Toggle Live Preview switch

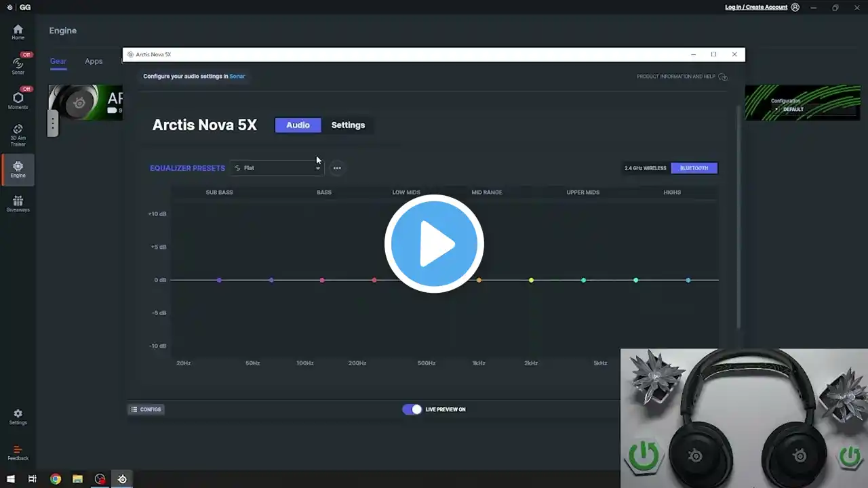coord(412,409)
